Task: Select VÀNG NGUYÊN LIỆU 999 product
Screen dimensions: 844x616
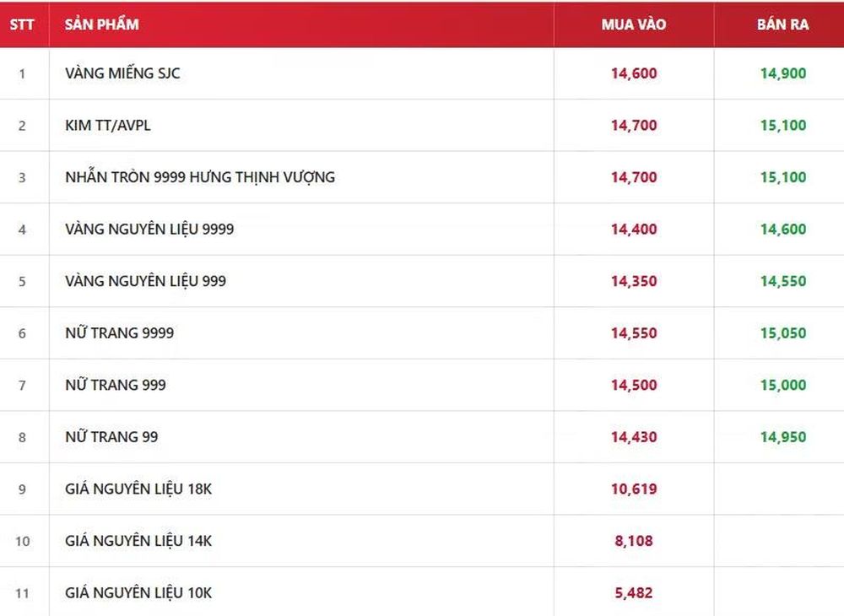Action: (145, 281)
